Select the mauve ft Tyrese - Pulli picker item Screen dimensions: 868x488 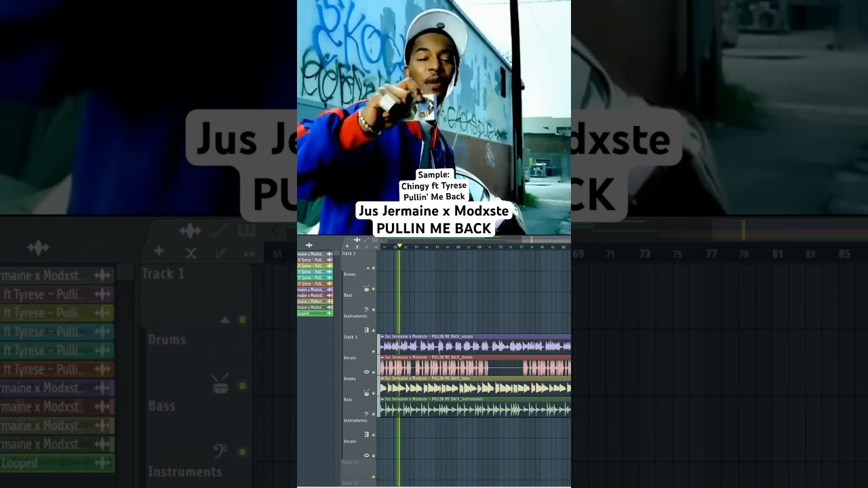pyautogui.click(x=315, y=260)
